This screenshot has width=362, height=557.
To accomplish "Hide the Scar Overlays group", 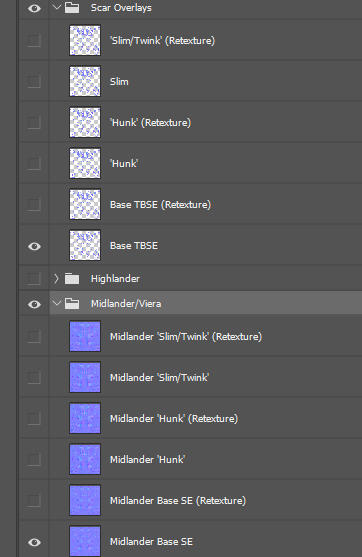I will click(x=34, y=8).
